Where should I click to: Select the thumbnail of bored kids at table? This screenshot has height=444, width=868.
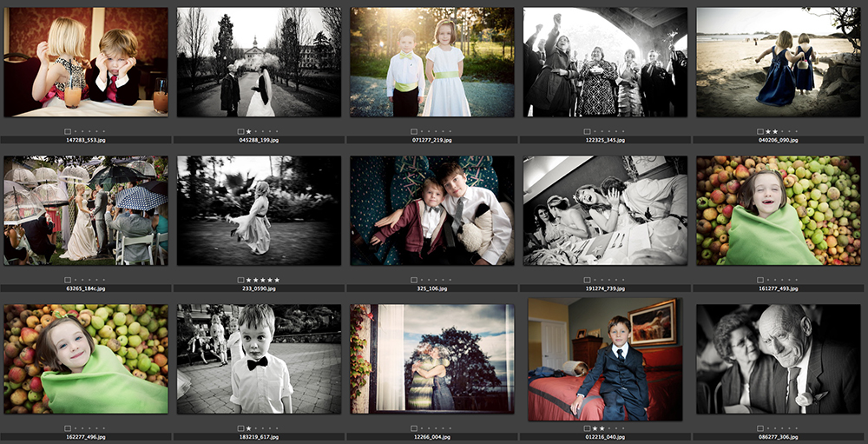click(x=86, y=62)
